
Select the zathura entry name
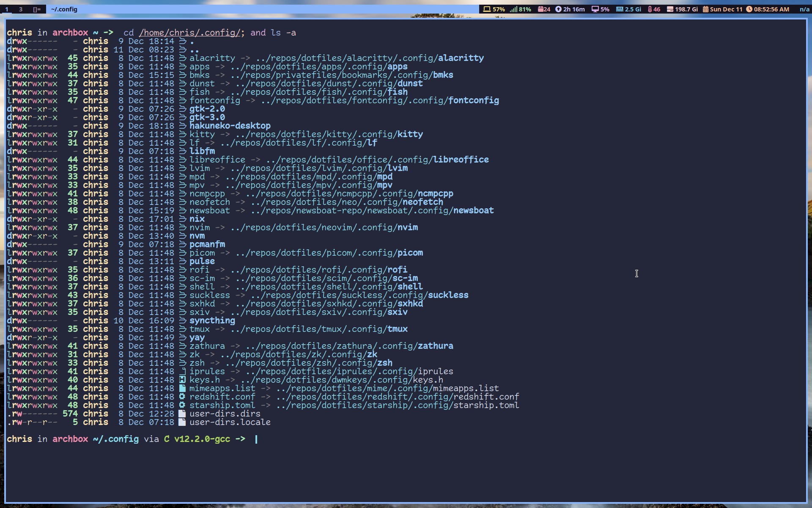coord(207,346)
